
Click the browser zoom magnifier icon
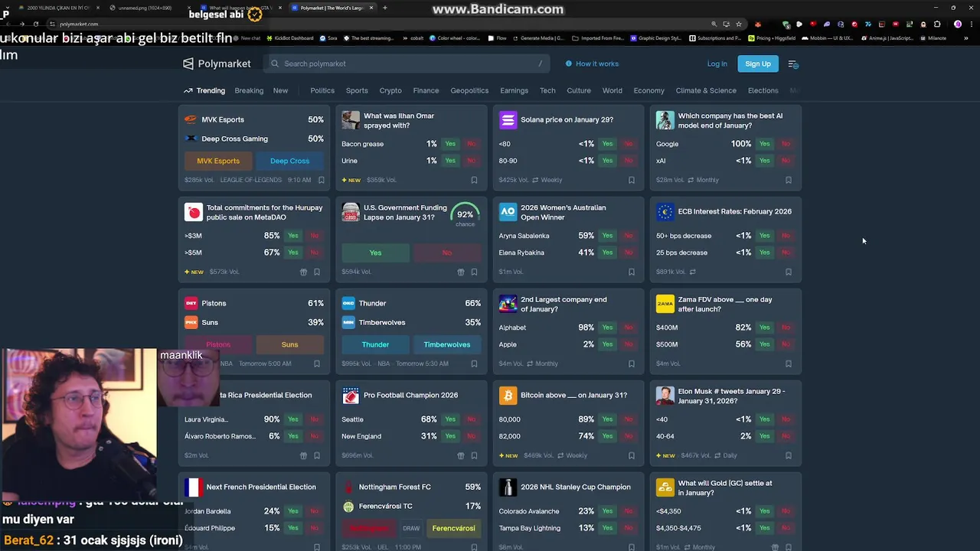pyautogui.click(x=714, y=24)
